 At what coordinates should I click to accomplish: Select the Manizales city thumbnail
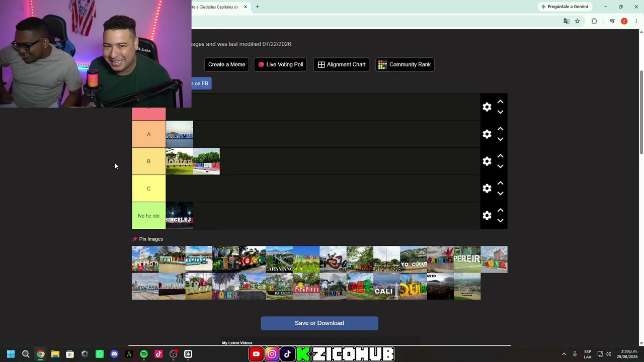point(172,259)
